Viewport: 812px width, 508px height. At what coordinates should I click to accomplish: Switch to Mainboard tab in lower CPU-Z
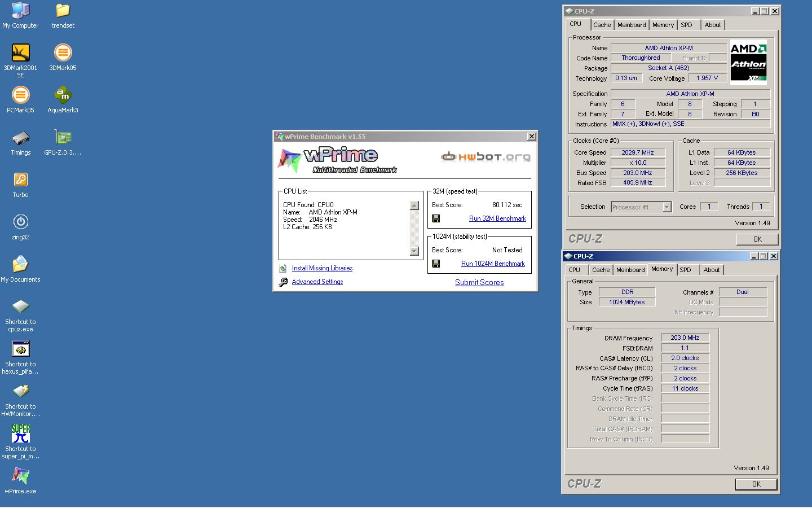[630, 270]
